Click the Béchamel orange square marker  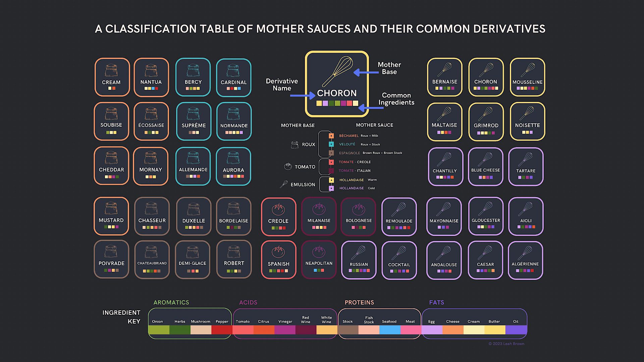pyautogui.click(x=331, y=136)
